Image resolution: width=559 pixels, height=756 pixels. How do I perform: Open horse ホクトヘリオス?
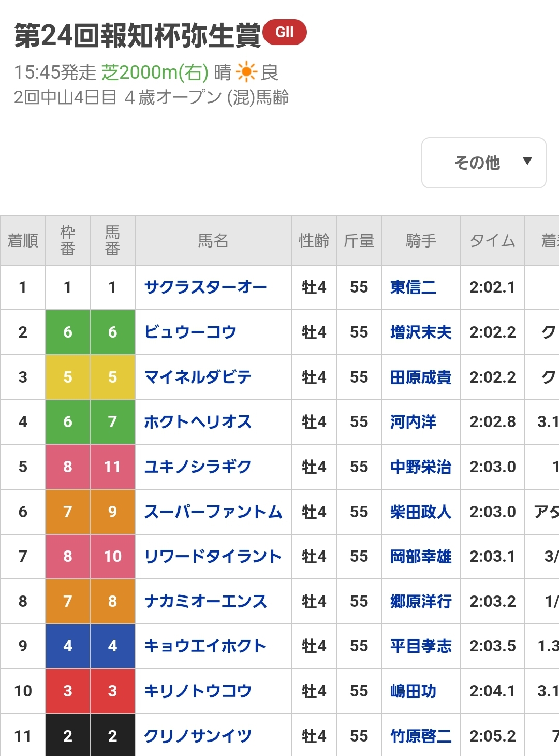198,421
